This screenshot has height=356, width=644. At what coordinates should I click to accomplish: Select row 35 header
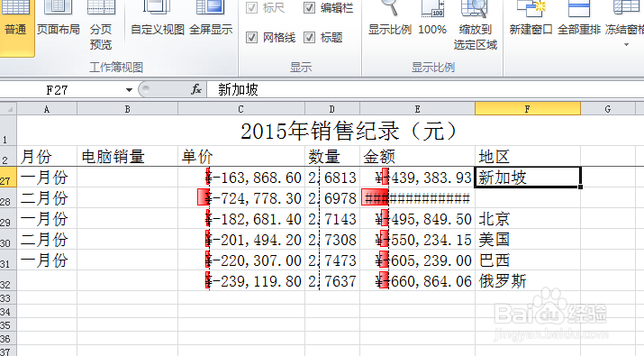click(x=8, y=325)
